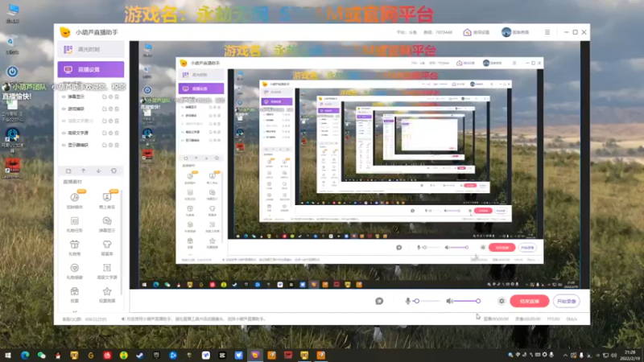The height and width of the screenshot is (362, 644).
Task: Delete the 弹幕显示 source via trash icon
Action: tap(117, 97)
